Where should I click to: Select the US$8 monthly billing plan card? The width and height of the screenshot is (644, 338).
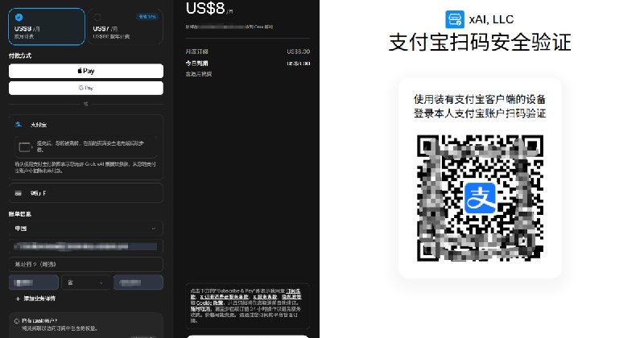pyautogui.click(x=47, y=27)
